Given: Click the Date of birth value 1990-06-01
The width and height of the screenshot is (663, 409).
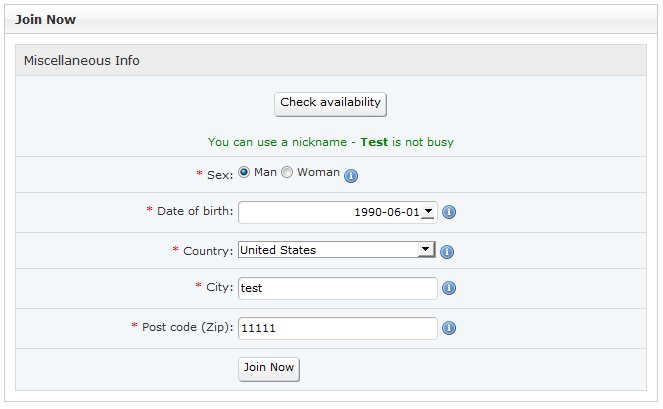Looking at the screenshot, I should 387,212.
